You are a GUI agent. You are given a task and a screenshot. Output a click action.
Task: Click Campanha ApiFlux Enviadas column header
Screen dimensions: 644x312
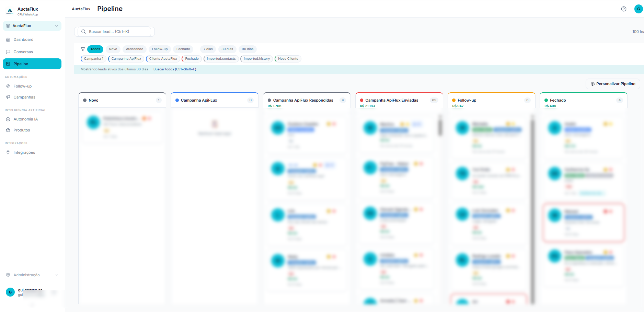coord(399,101)
